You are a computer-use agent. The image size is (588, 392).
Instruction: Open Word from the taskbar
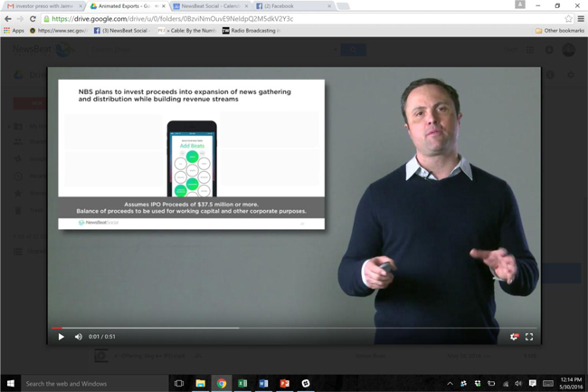(x=263, y=384)
